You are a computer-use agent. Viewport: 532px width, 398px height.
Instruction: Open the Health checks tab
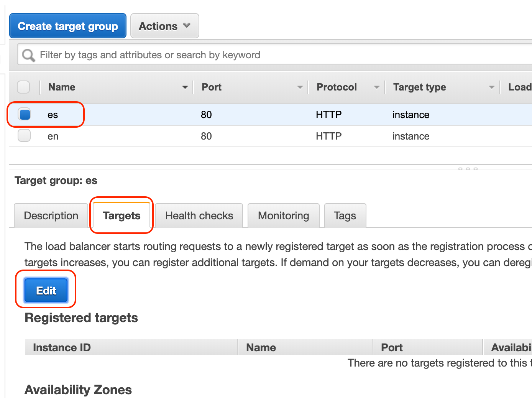tap(199, 216)
